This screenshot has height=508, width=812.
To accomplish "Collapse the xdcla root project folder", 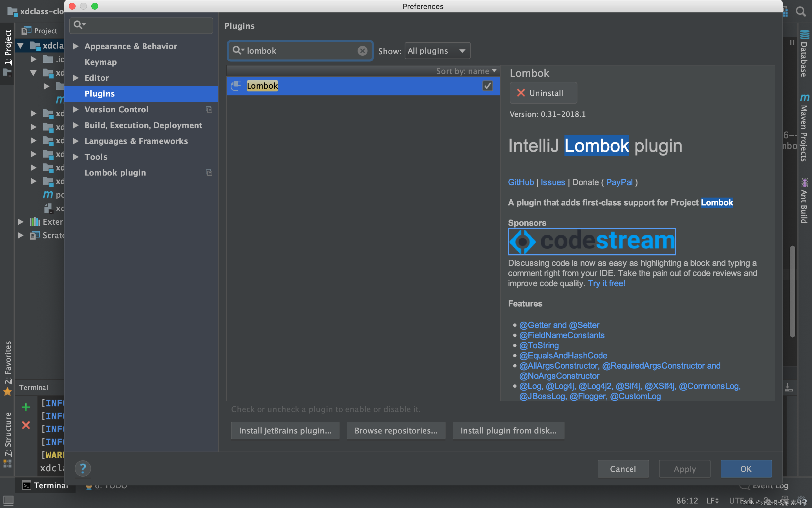I will [21, 46].
